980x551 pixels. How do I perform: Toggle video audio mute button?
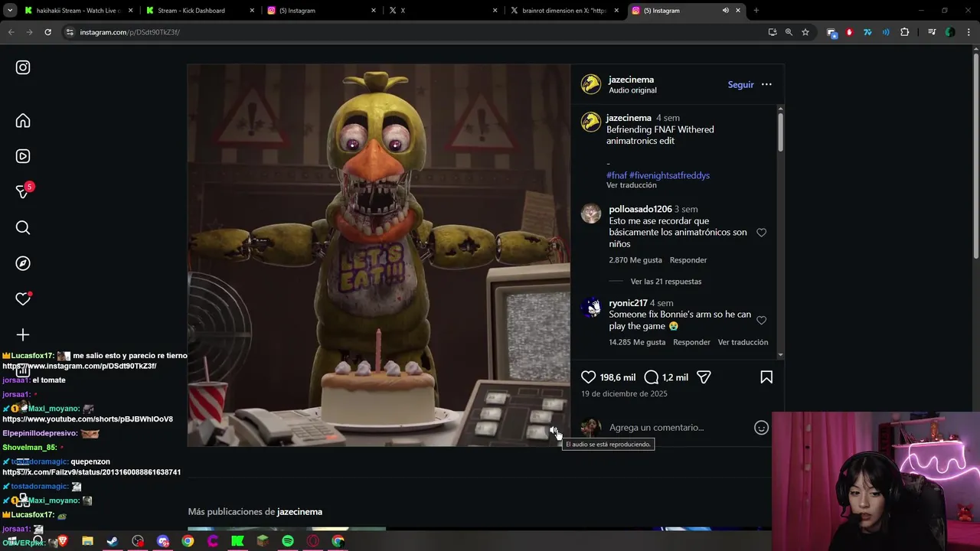coord(554,431)
